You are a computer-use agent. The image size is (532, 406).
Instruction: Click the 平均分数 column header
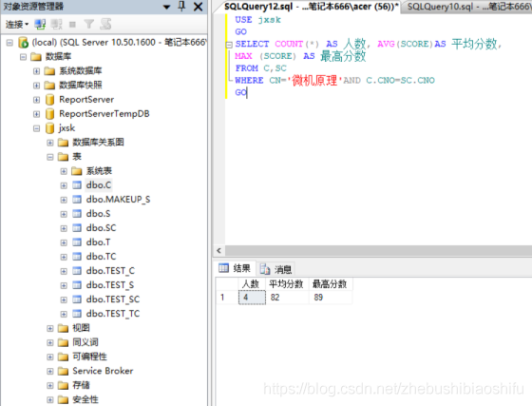pos(286,284)
